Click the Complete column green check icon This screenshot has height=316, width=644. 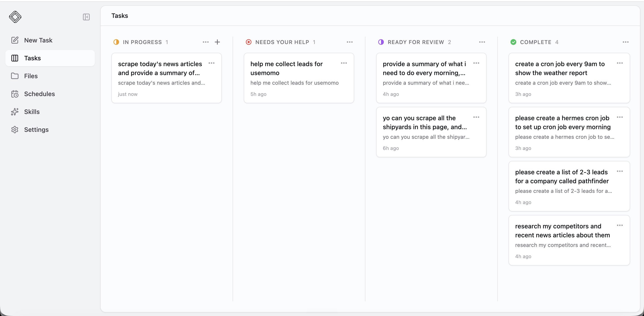click(513, 42)
